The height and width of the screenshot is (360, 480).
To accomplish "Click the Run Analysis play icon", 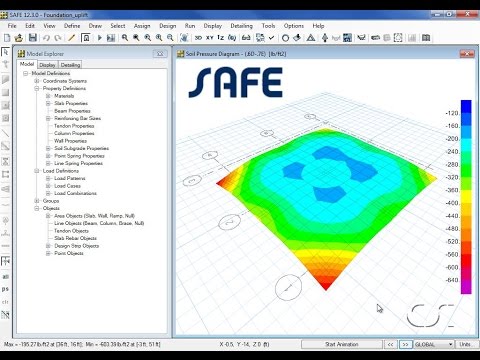I will click(x=99, y=38).
